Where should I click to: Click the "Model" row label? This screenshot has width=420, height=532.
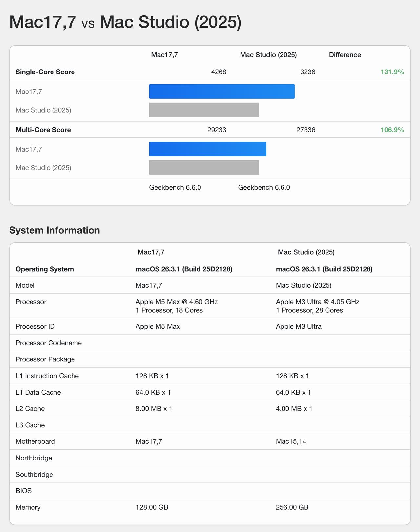(x=25, y=285)
